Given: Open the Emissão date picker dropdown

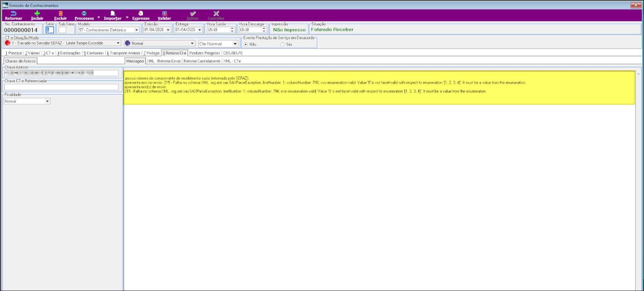Looking at the screenshot, I should point(168,30).
